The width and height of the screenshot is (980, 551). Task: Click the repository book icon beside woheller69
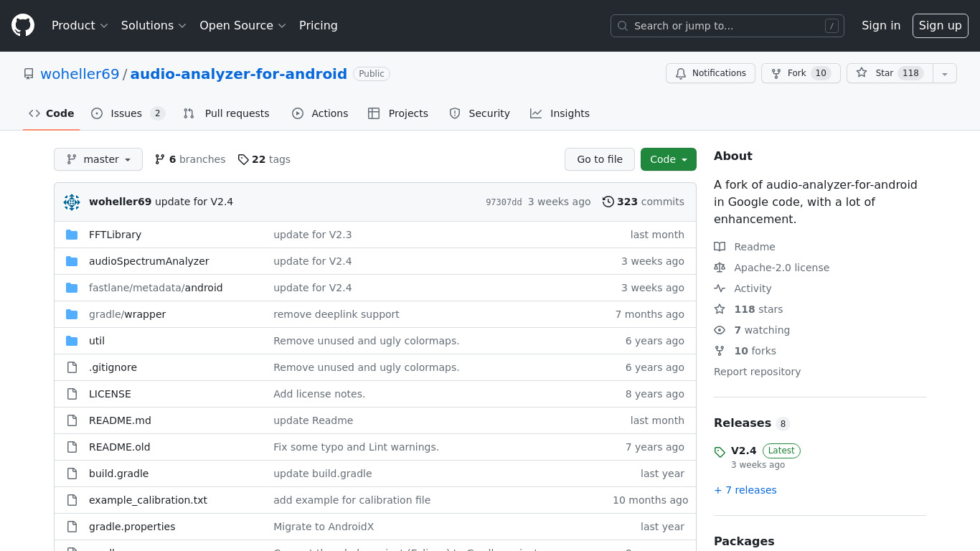(x=29, y=74)
